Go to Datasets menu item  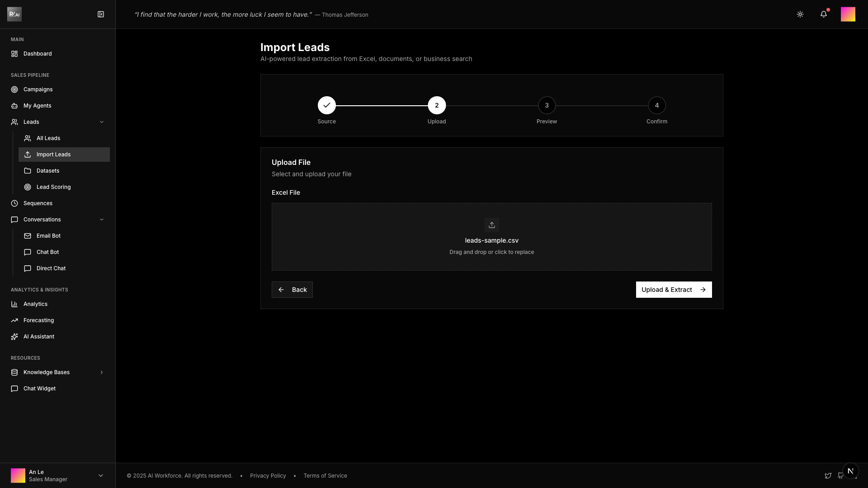coord(48,171)
